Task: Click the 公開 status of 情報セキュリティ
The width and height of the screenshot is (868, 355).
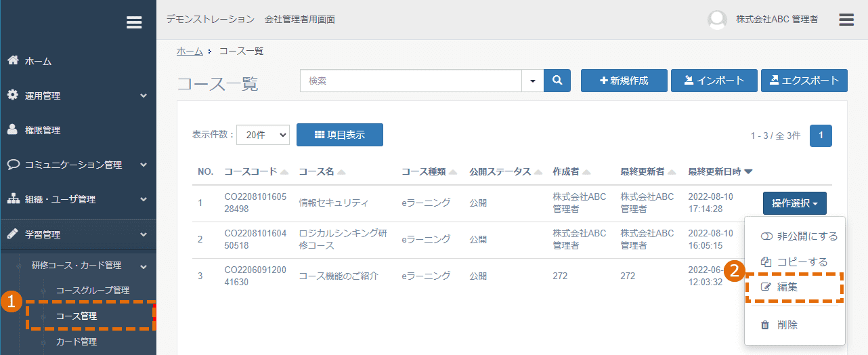Action: 478,203
